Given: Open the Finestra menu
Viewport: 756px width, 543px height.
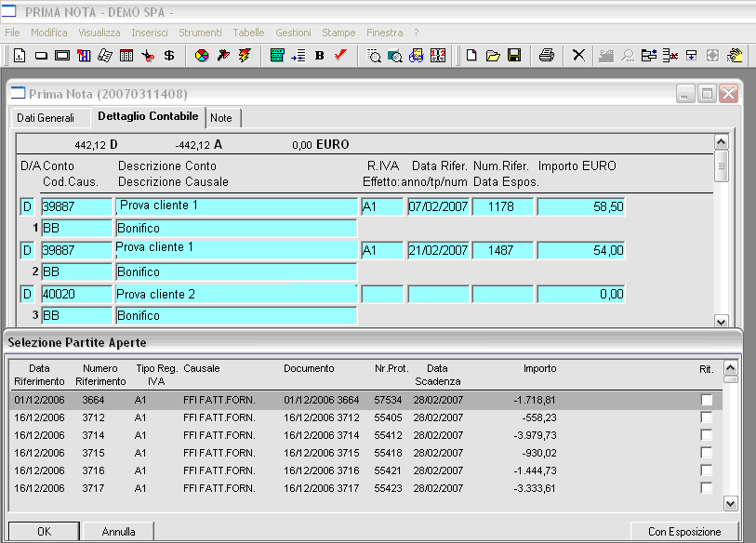Looking at the screenshot, I should point(384,33).
